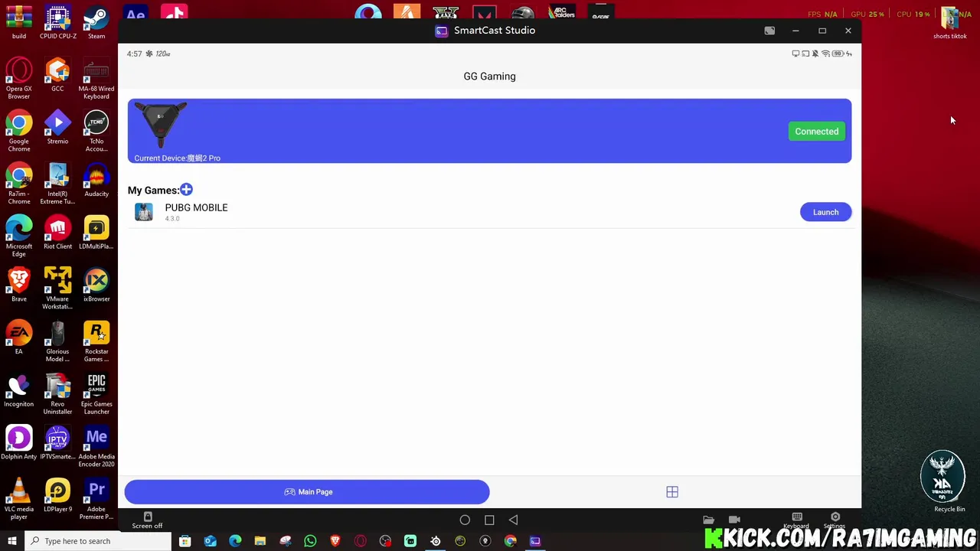Open Opera GX Browser shortcut

[19, 78]
